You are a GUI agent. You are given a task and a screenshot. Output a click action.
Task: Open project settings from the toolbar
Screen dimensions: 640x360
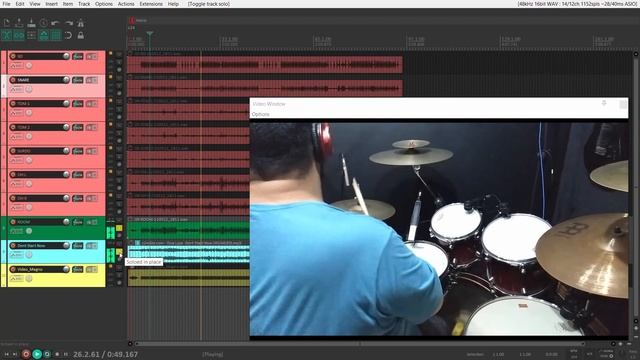pyautogui.click(x=44, y=23)
